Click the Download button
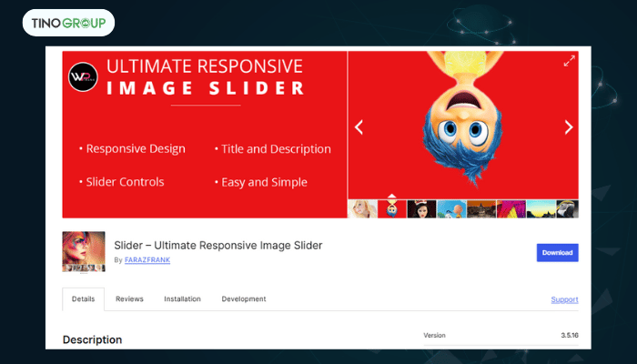 point(557,253)
